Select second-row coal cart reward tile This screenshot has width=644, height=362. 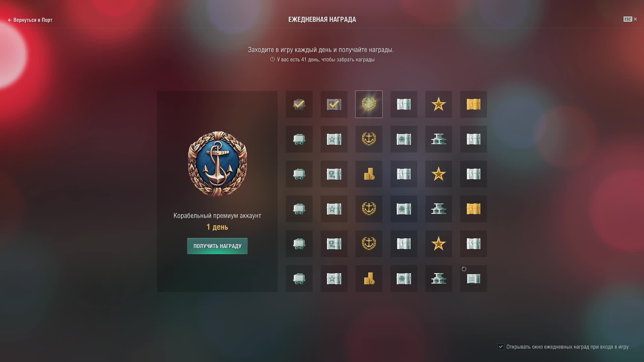pyautogui.click(x=299, y=139)
